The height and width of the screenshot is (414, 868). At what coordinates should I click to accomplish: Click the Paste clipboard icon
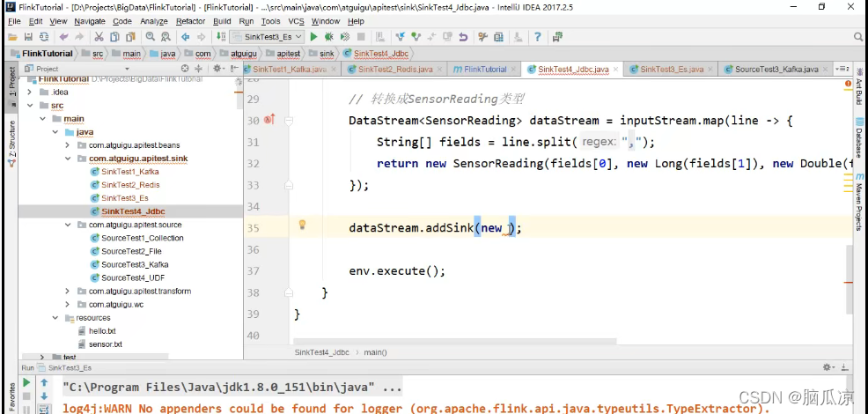[x=130, y=37]
